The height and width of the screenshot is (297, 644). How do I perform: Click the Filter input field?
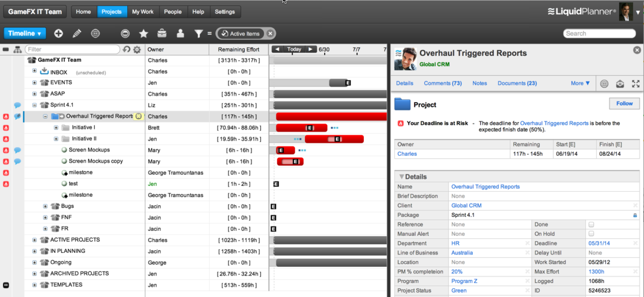(x=71, y=49)
